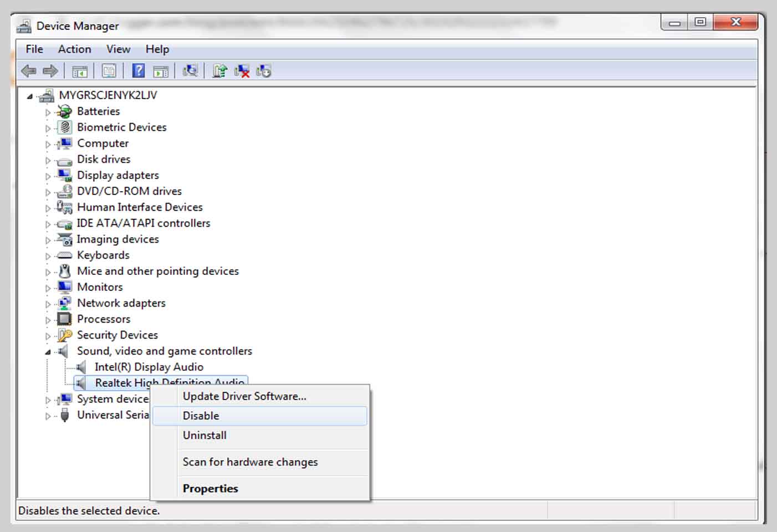Click Uninstall in the context menu
This screenshot has width=777, height=532.
click(x=205, y=436)
